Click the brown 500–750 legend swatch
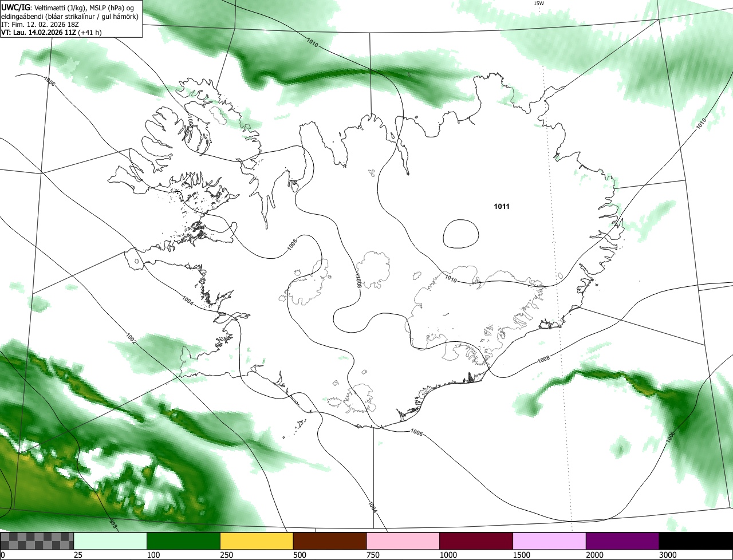 [330, 541]
